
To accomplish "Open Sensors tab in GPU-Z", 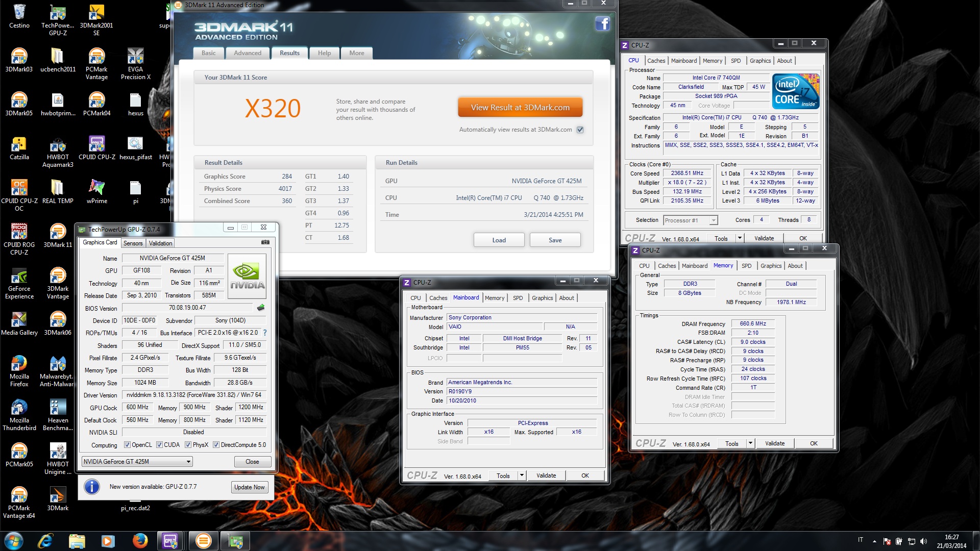I will point(133,243).
